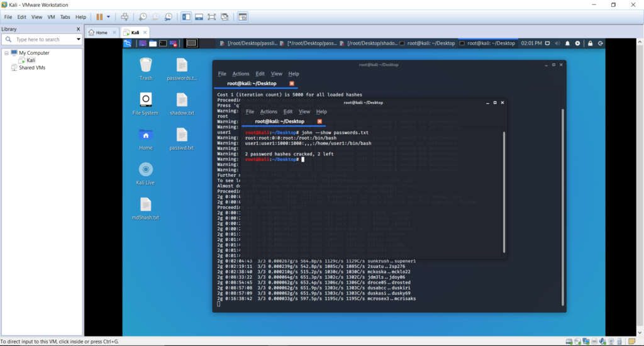Image resolution: width=644 pixels, height=346 pixels.
Task: Enter full screen mode from VMware toolbar
Action: (x=211, y=17)
